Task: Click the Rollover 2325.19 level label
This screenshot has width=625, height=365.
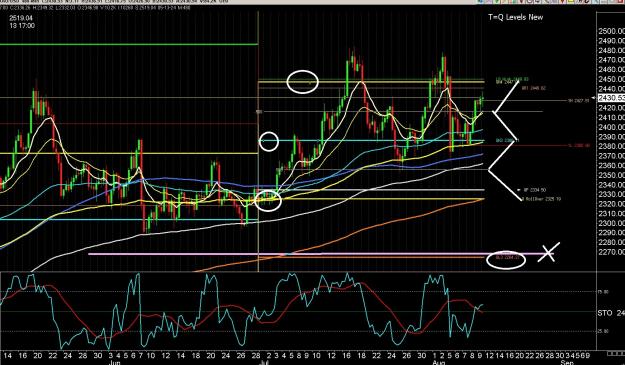Action: 541,198
